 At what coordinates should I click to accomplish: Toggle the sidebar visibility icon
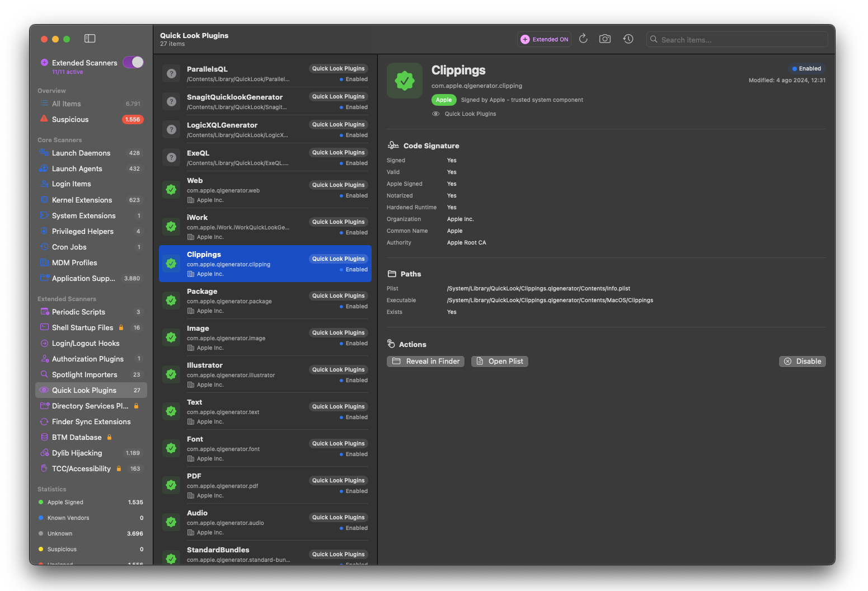(90, 39)
